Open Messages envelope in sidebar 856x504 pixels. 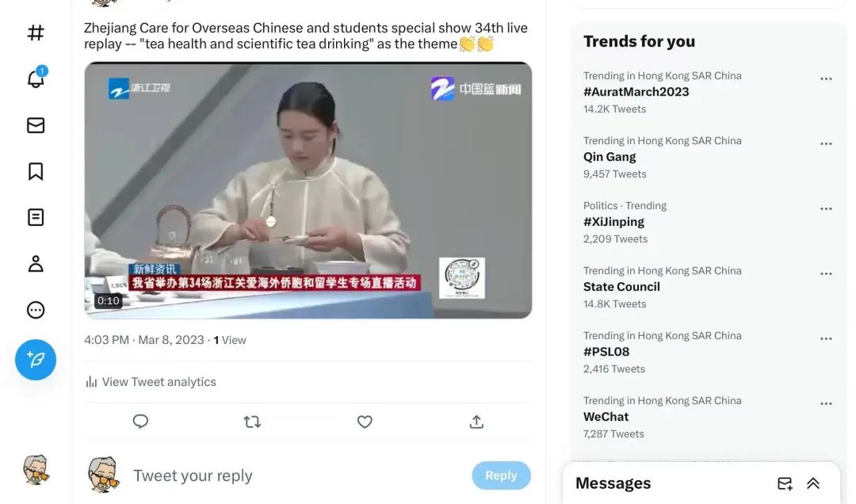(36, 125)
